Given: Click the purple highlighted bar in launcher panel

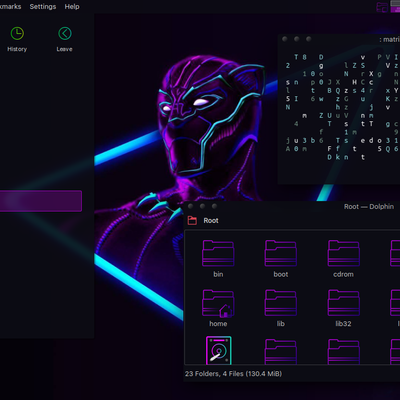Looking at the screenshot, I should [41, 201].
